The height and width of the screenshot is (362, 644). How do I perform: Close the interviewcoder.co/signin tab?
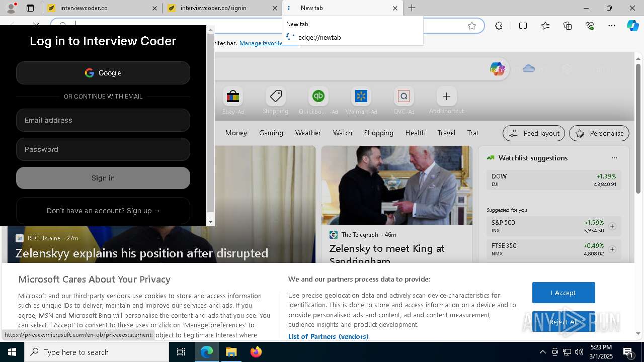pos(275,8)
